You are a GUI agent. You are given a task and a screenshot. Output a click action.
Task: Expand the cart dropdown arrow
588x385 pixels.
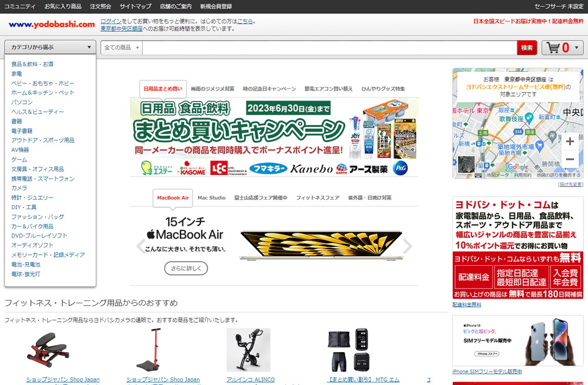576,48
